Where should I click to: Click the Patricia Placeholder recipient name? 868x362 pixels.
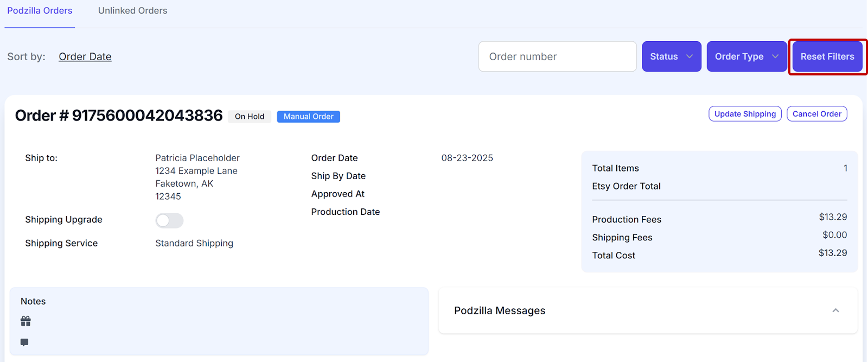pos(197,158)
